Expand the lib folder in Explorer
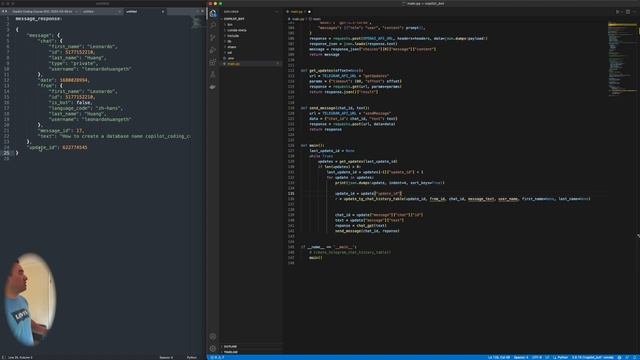The image size is (640, 360). 229,41
